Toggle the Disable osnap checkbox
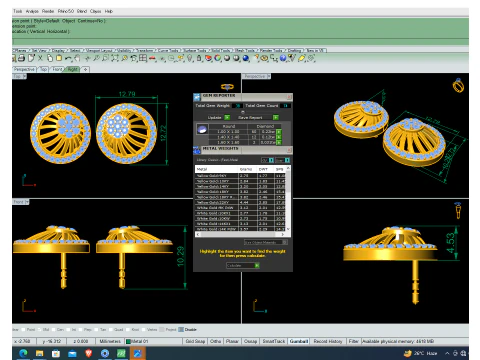The image size is (480, 360). [181, 329]
